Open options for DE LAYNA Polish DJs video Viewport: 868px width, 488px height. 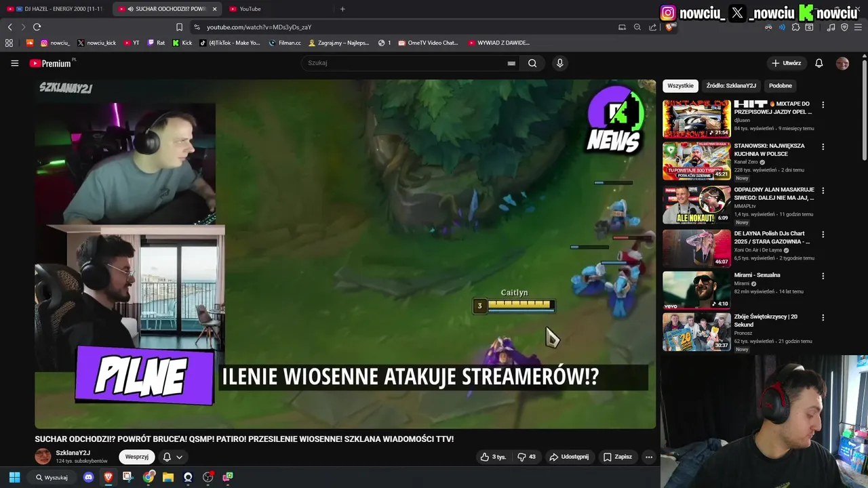click(x=823, y=234)
